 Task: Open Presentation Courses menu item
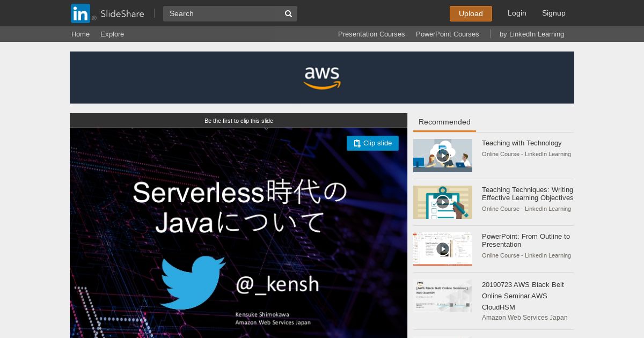[371, 34]
